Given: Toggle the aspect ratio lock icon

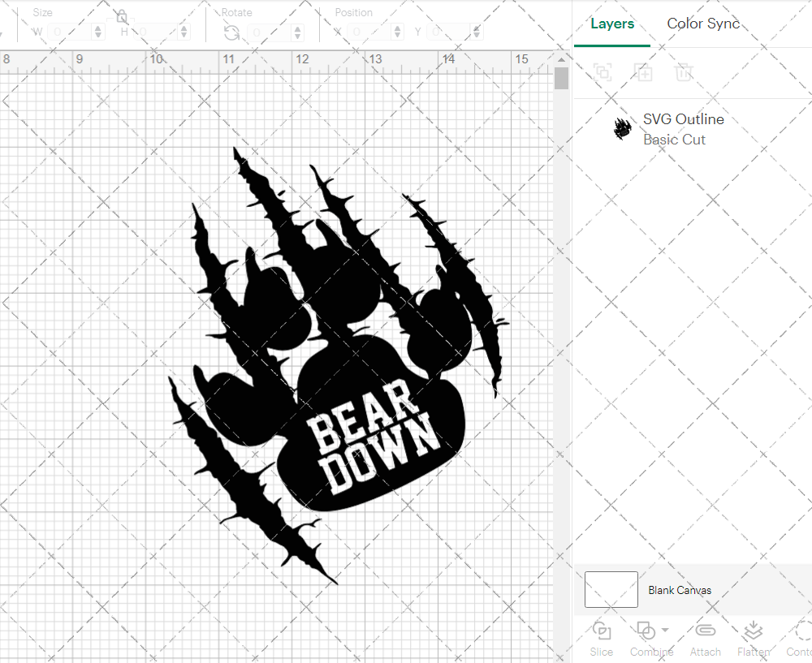Looking at the screenshot, I should (122, 16).
